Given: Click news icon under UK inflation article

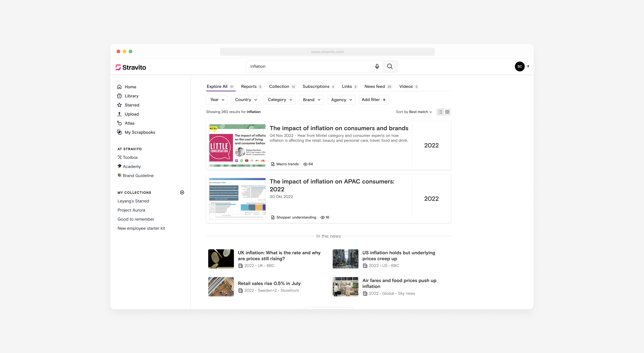Looking at the screenshot, I should [240, 266].
